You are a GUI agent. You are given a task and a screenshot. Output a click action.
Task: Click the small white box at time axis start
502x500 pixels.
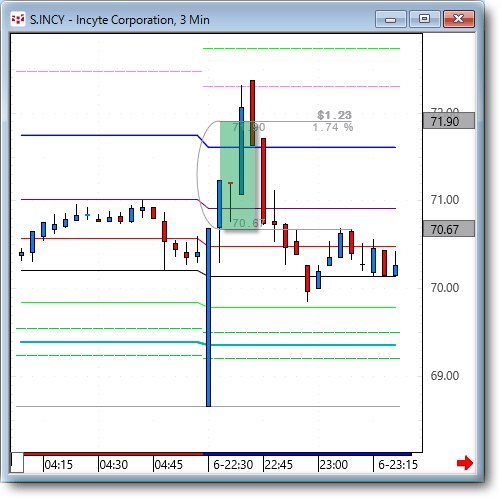point(17,462)
